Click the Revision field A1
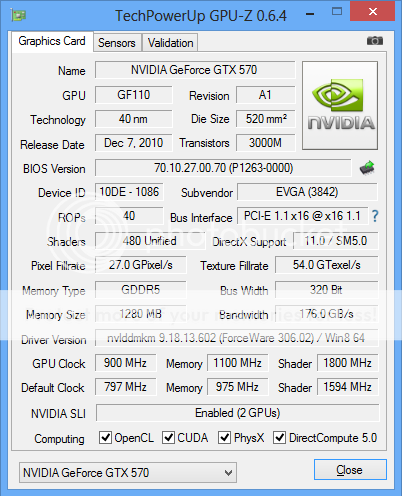 coord(266,95)
